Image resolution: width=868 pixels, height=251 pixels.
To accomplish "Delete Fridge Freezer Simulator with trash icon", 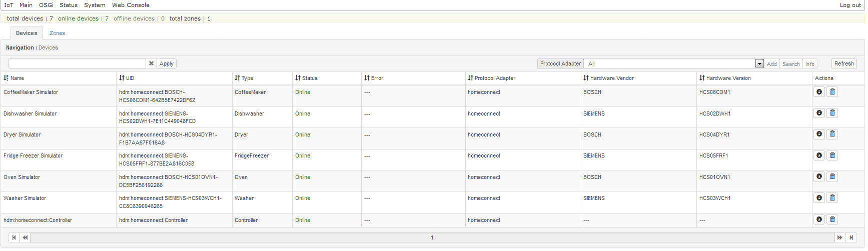I will click(832, 155).
